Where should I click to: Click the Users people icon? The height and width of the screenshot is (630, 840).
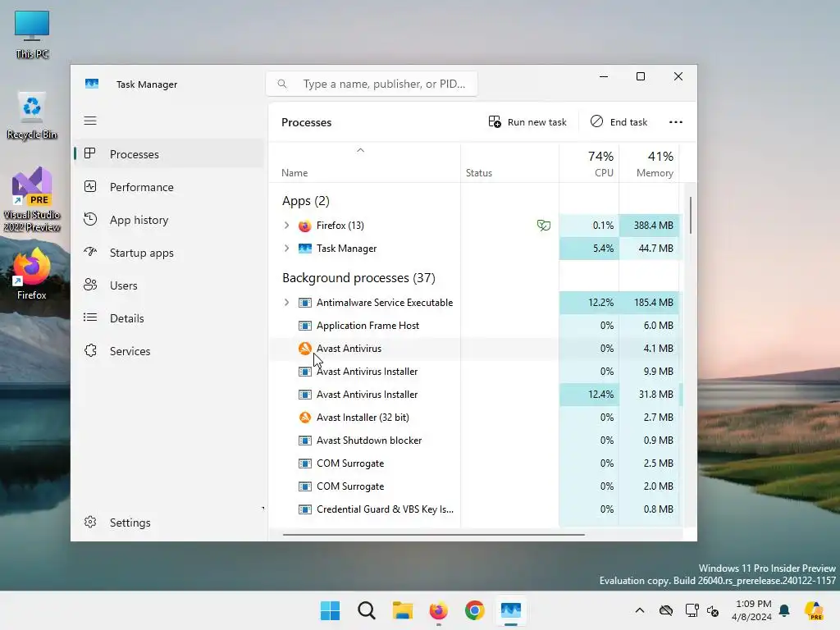(x=90, y=285)
